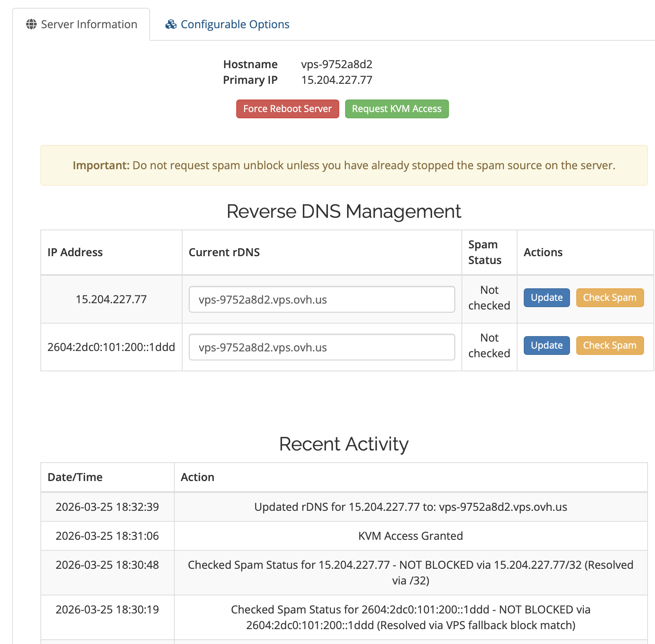Click the hostname value vps-9752a8d2
This screenshot has width=655, height=644.
tap(337, 64)
